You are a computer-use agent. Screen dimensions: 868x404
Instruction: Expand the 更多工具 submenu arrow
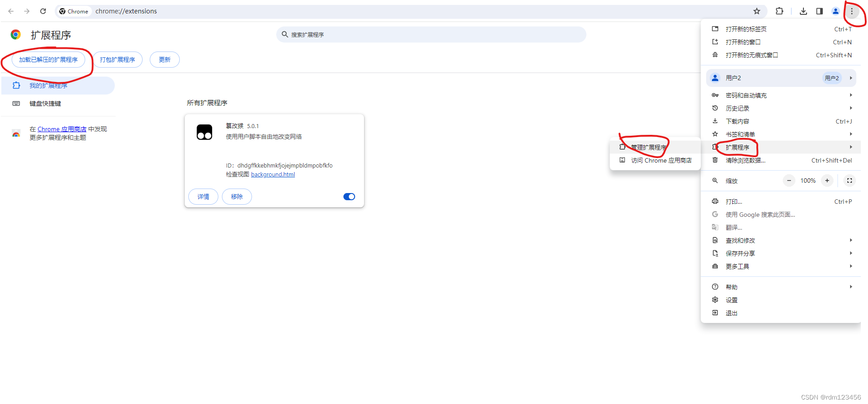tap(851, 266)
